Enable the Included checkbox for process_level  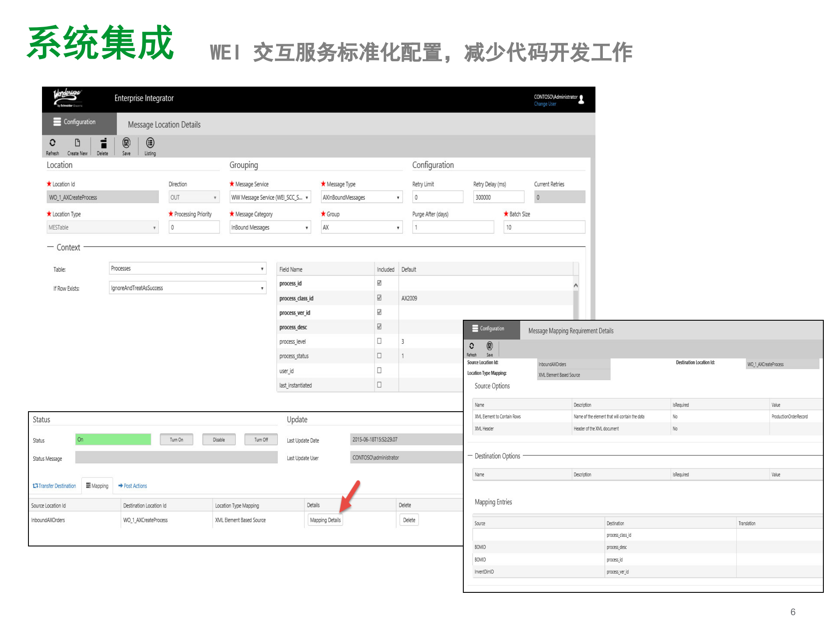tap(379, 341)
